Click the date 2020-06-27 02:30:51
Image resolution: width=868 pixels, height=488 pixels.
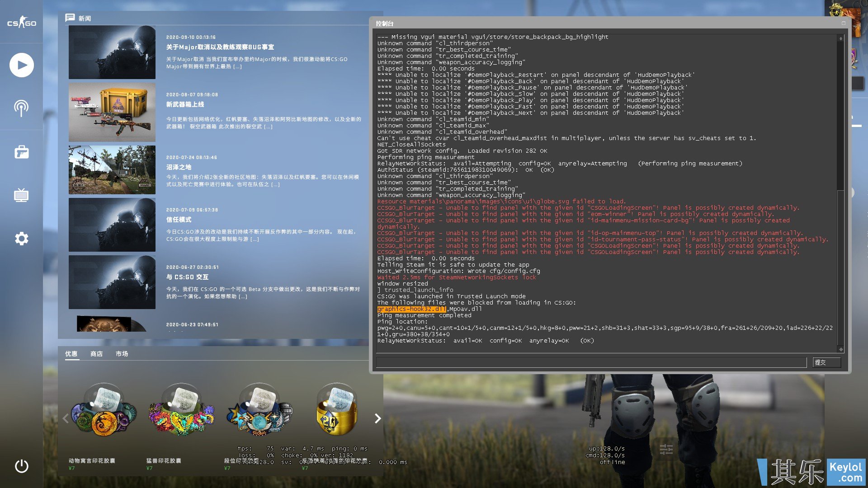[x=192, y=267]
